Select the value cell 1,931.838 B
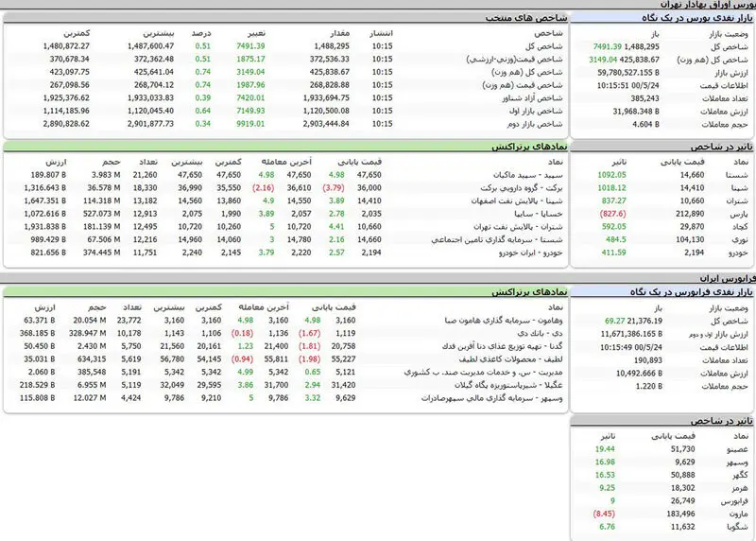The width and height of the screenshot is (756, 541). pyautogui.click(x=44, y=227)
